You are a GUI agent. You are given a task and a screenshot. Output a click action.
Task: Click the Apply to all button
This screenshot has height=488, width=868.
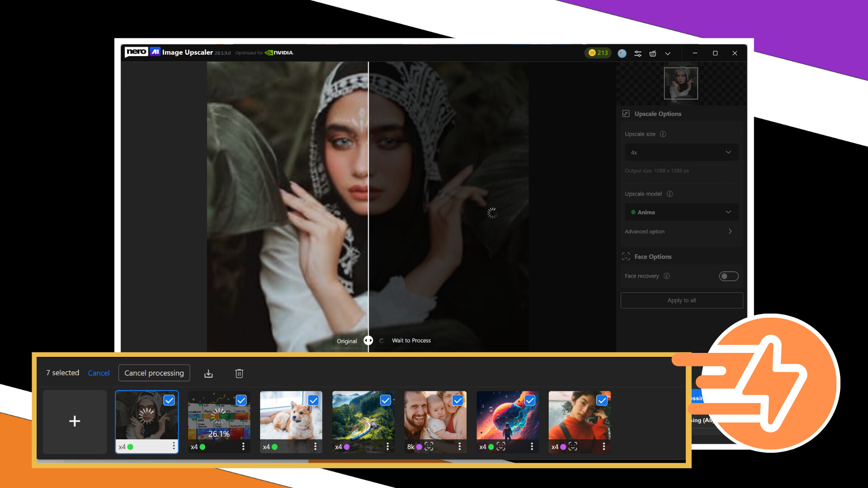pos(681,300)
